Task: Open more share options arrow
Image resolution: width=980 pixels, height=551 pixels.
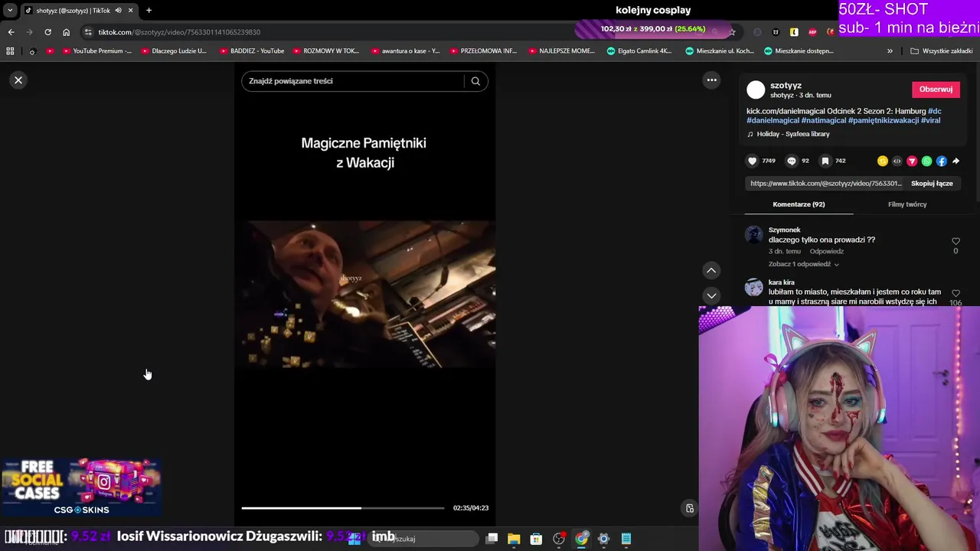Action: coord(955,161)
